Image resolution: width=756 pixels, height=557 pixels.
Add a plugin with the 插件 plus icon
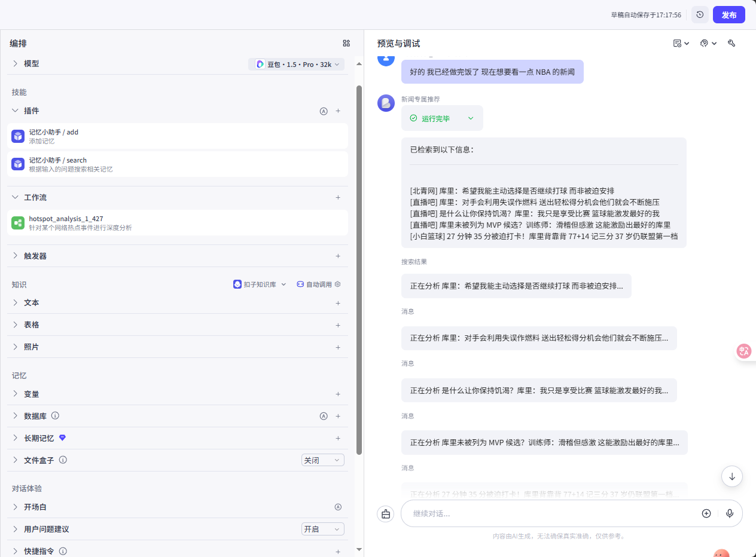(338, 111)
